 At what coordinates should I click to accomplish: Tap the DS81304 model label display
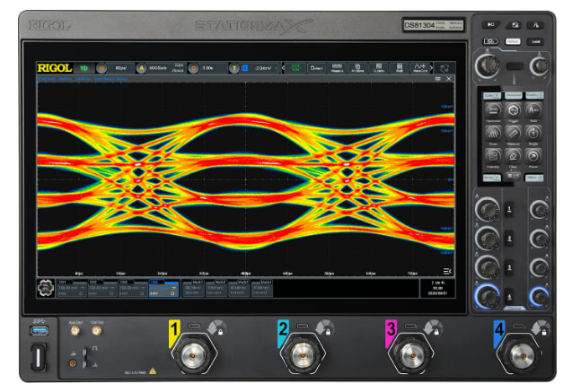click(x=434, y=25)
